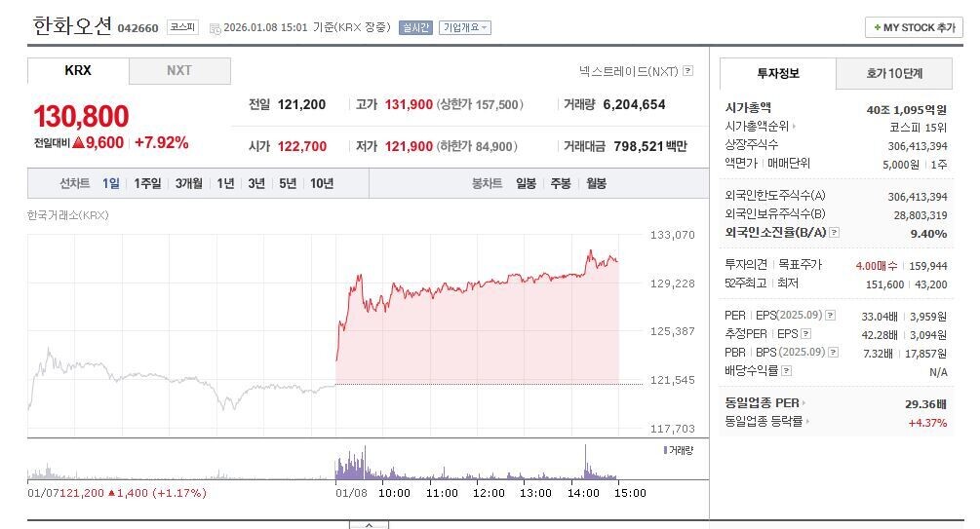
Task: Toggle the 실시간 real-time badge
Action: point(415,27)
